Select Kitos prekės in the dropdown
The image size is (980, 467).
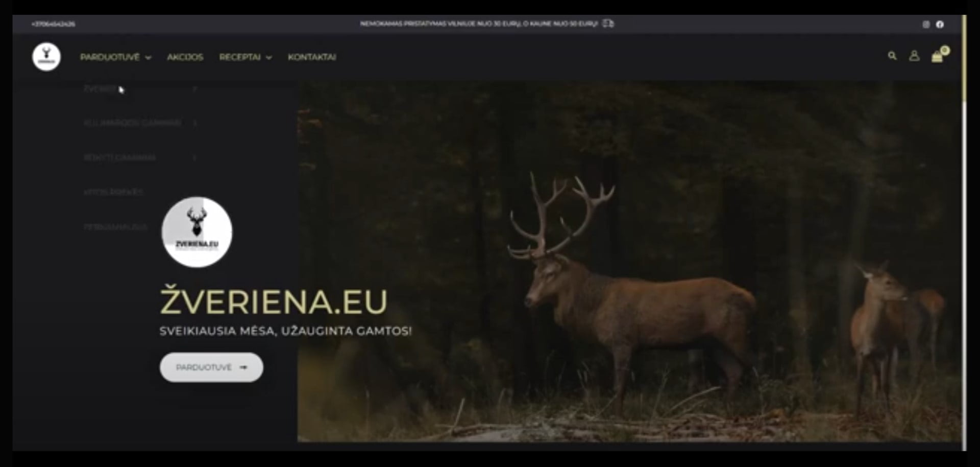point(113,192)
